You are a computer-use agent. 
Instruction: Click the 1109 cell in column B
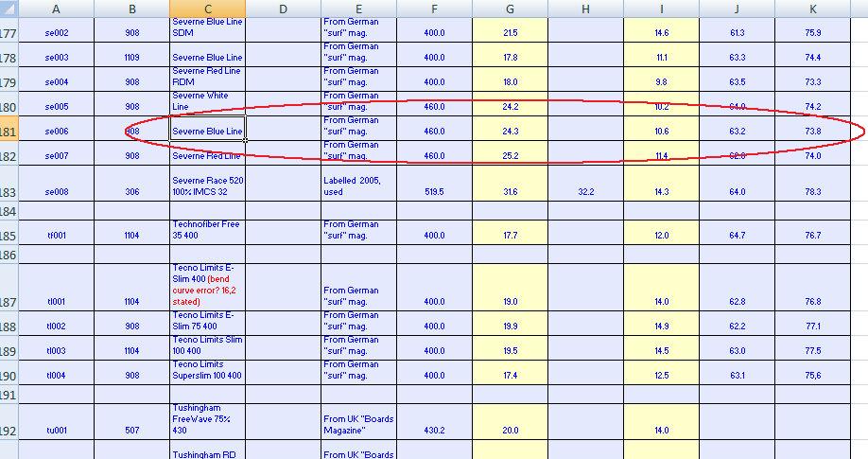point(131,58)
